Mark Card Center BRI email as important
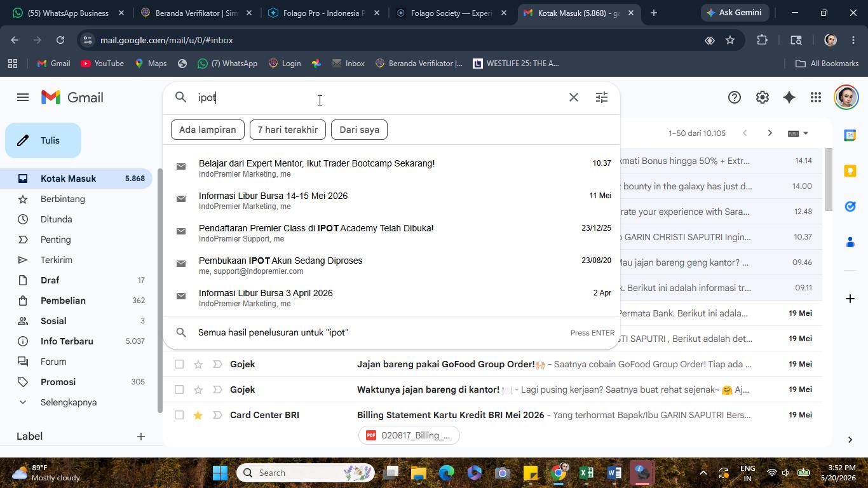This screenshot has height=488, width=868. coord(217,415)
